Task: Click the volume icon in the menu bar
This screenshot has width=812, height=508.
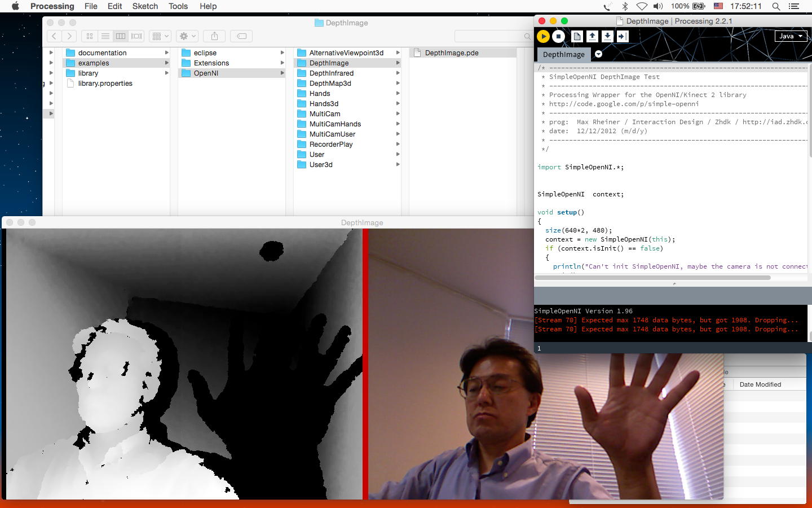Action: click(658, 6)
